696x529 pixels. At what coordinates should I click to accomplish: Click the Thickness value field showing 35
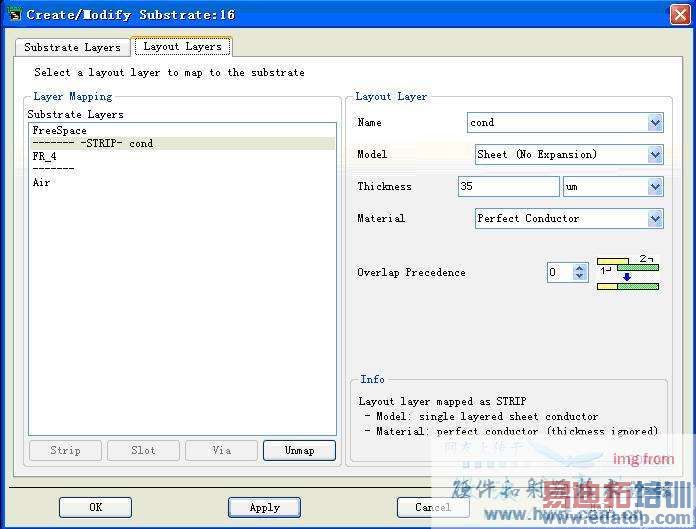tap(508, 186)
